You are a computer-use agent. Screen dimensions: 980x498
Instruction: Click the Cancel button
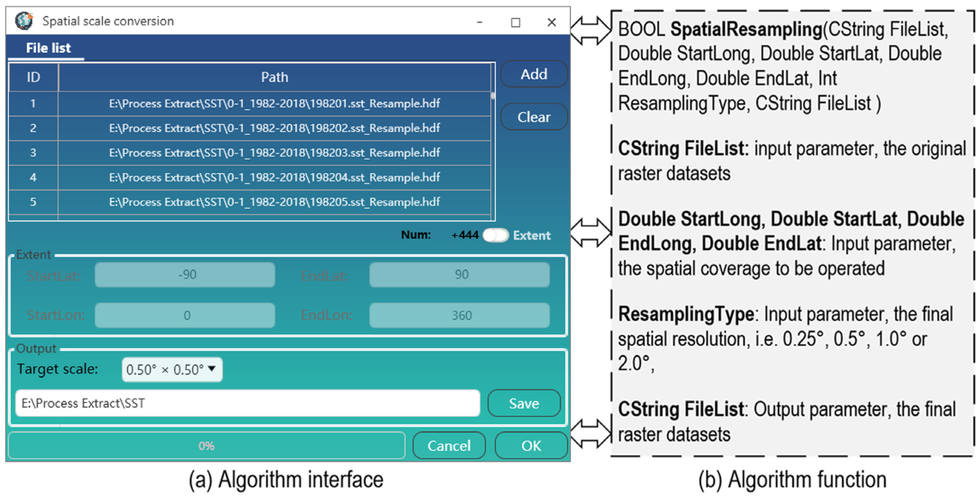click(x=449, y=446)
